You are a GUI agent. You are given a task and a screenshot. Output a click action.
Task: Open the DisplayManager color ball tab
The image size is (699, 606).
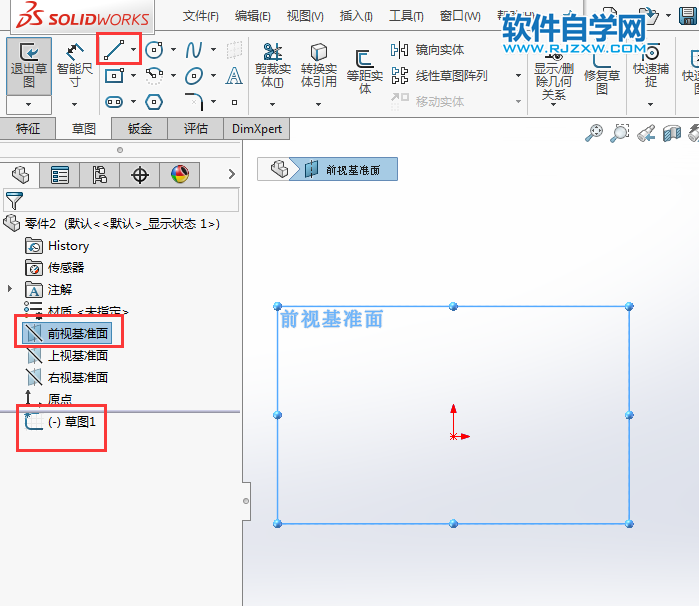[180, 175]
